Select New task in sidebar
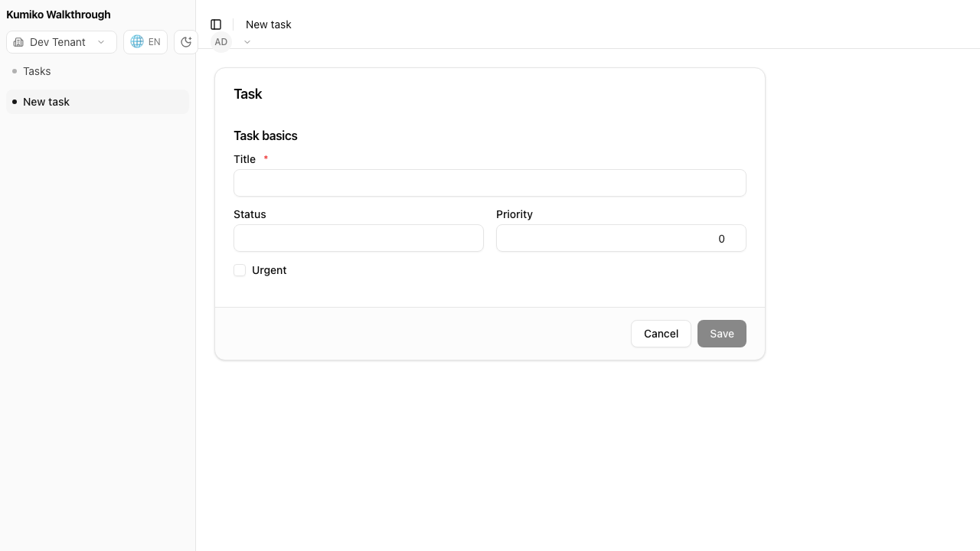The width and height of the screenshot is (980, 551). coord(97,102)
